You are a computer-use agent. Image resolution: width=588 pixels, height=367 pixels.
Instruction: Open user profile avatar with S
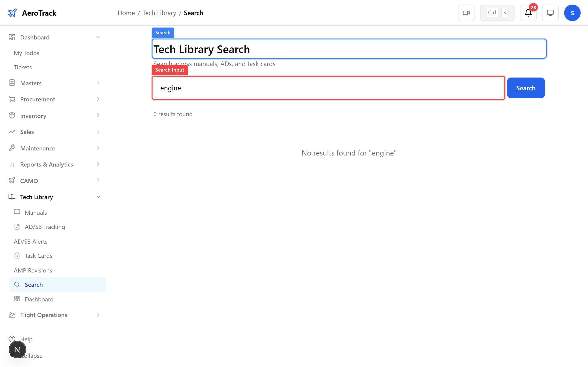[x=572, y=13]
